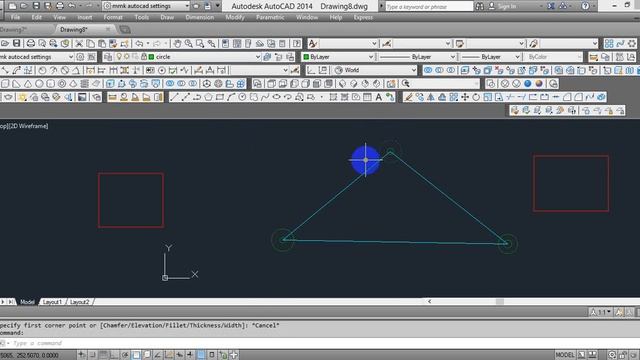The height and width of the screenshot is (360, 640).
Task: Open the Express menu
Action: (363, 18)
